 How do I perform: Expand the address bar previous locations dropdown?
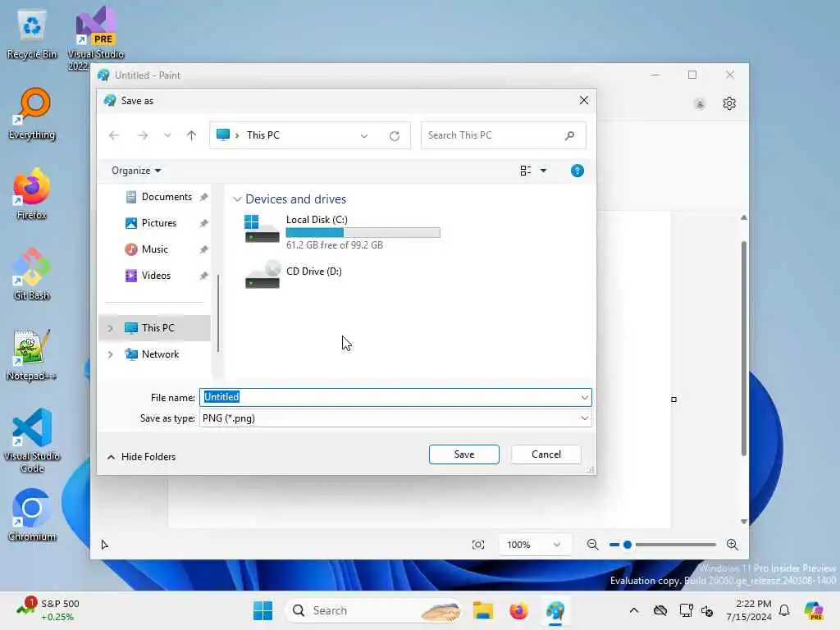point(364,135)
